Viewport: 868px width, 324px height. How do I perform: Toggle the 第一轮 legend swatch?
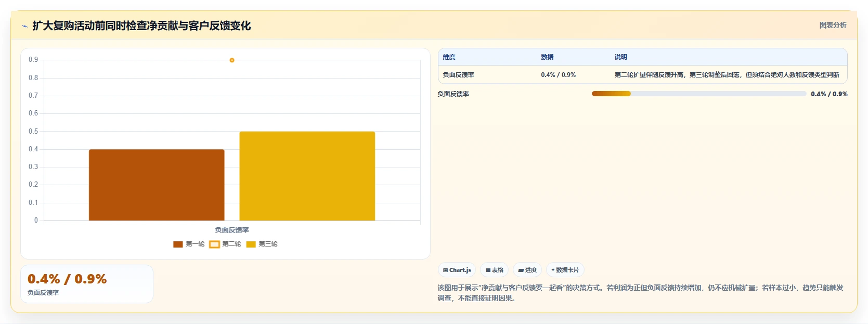(178, 244)
